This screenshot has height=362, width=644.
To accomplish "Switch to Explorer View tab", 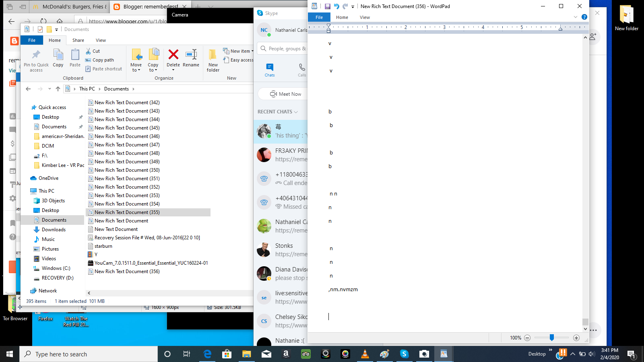I will (x=101, y=40).
